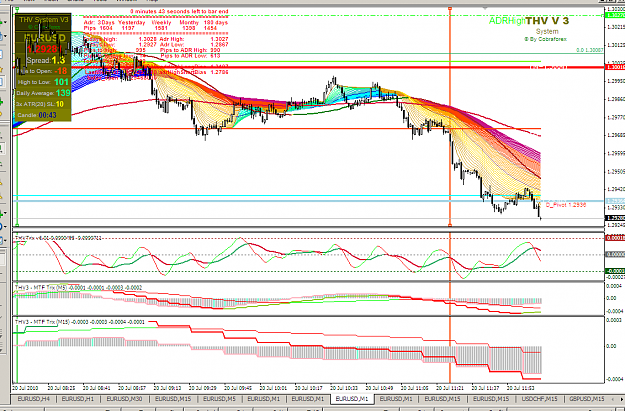Image resolution: width=625 pixels, height=411 pixels.
Task: Click the 'THV V 3' chart title
Action: tap(547, 21)
